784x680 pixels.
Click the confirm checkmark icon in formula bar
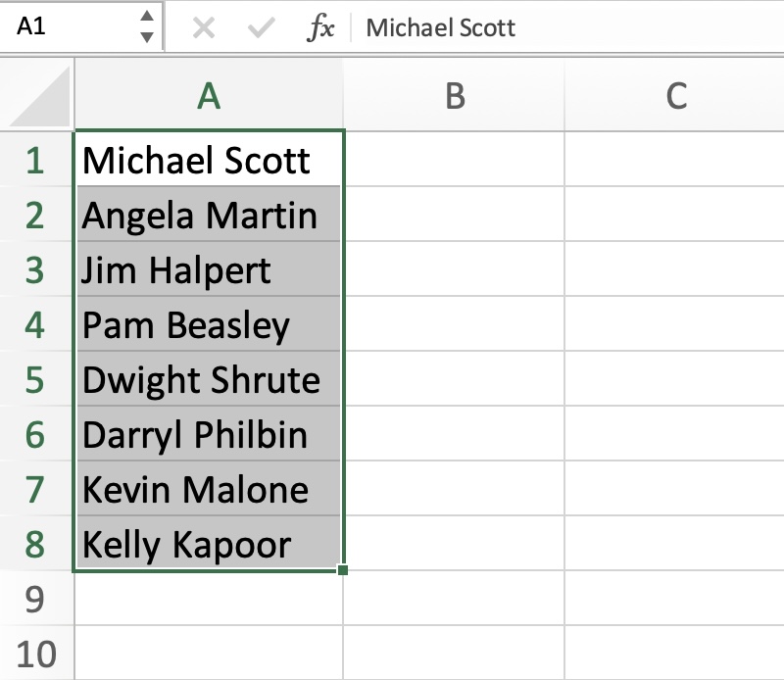pos(262,27)
